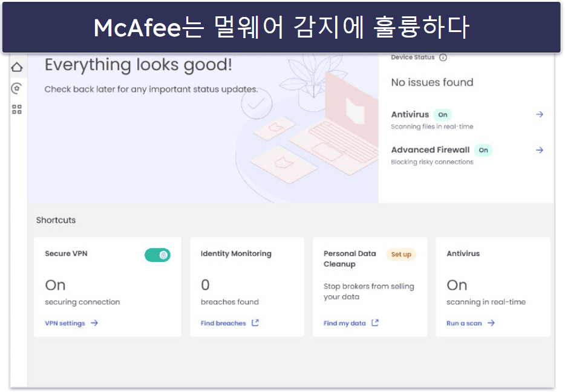Screen dimensions: 565x392
Task: Click the 'Everything looks good!' heading
Action: click(138, 65)
